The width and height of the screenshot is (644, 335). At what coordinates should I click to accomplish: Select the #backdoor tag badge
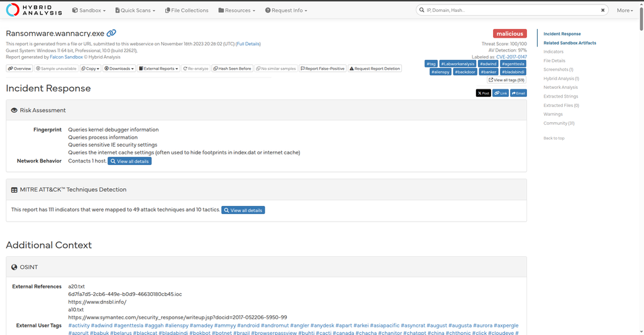[x=465, y=72]
